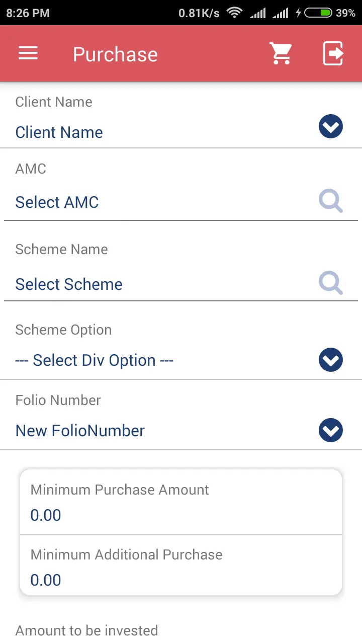This screenshot has height=644, width=362.
Task: Tap the cellular signal bars icon
Action: tap(258, 13)
